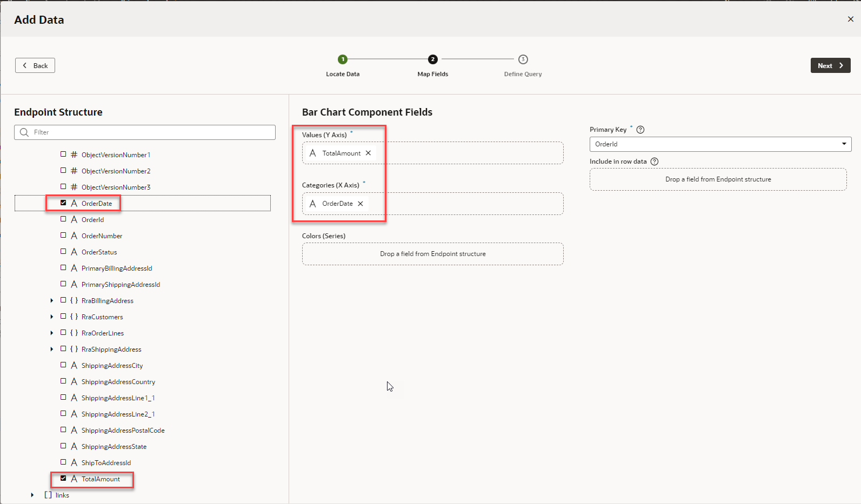861x504 pixels.
Task: Click the text type icon of OrderDate row
Action: click(x=74, y=203)
